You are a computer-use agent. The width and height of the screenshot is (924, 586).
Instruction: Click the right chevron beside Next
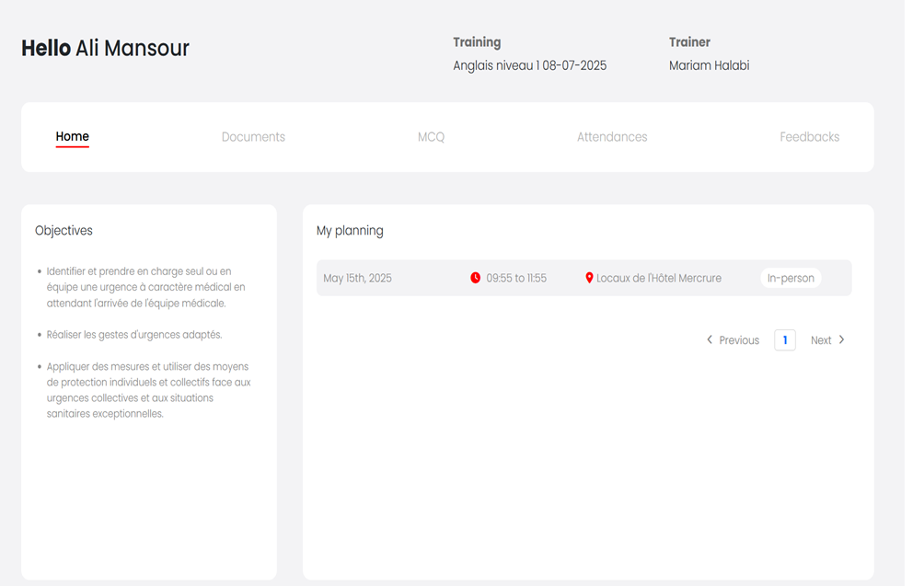pos(841,339)
